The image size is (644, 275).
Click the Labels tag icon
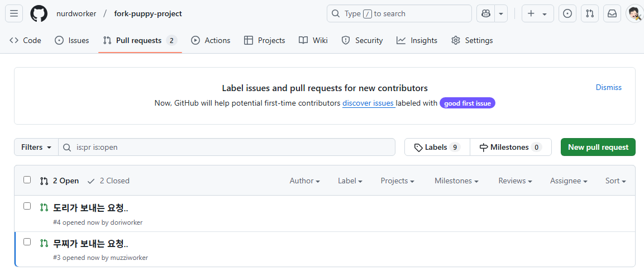[x=418, y=148]
